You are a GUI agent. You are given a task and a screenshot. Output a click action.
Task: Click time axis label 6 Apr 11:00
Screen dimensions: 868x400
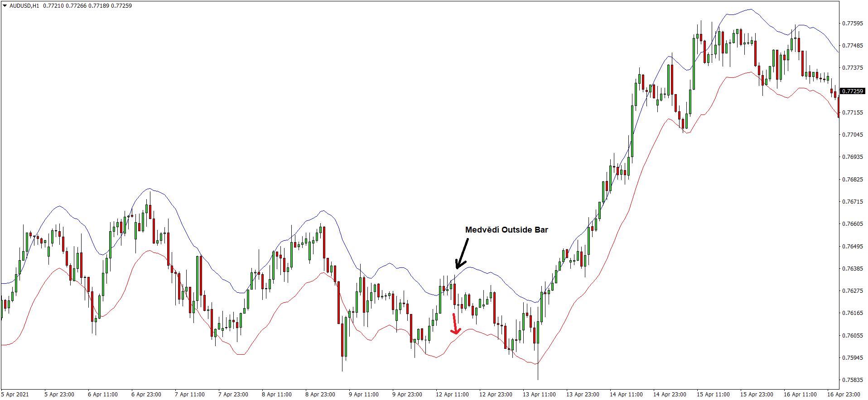pos(103,394)
